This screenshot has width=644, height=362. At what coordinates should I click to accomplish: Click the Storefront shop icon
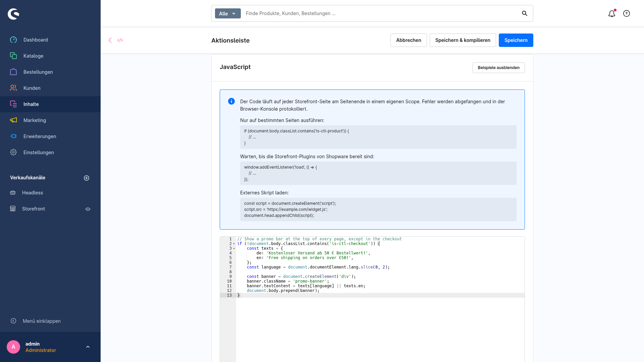[x=13, y=209]
